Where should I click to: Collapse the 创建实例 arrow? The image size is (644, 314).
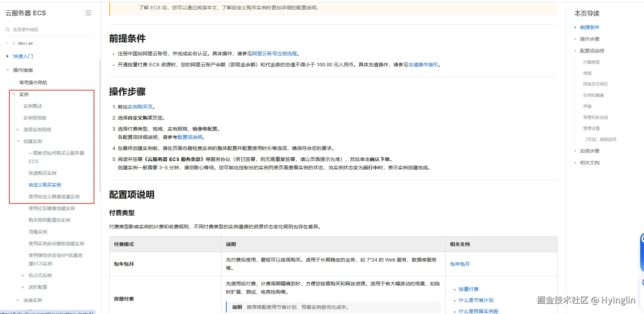point(18,141)
